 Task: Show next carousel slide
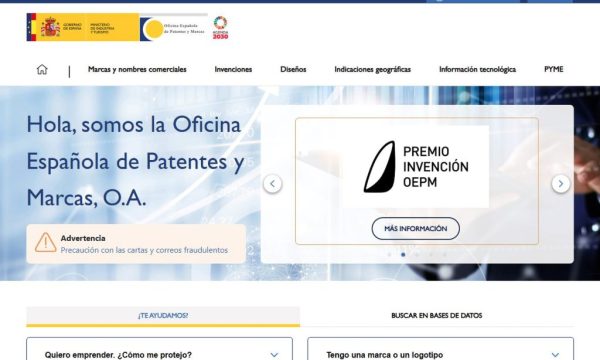tap(561, 184)
